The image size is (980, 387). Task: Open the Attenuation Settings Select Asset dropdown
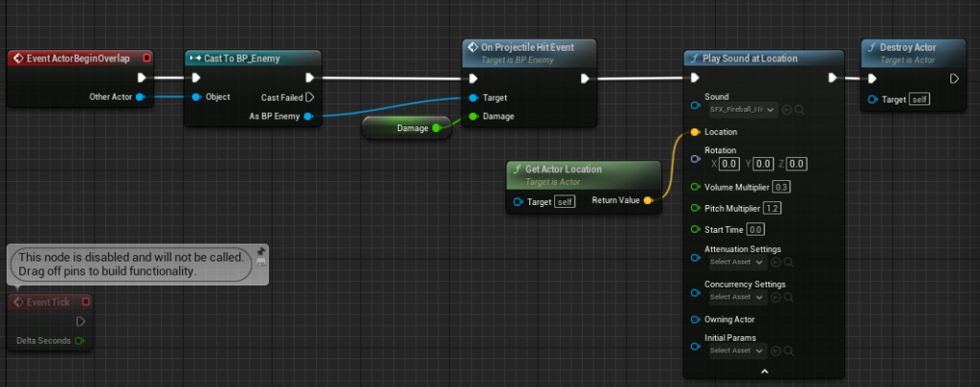coord(737,262)
